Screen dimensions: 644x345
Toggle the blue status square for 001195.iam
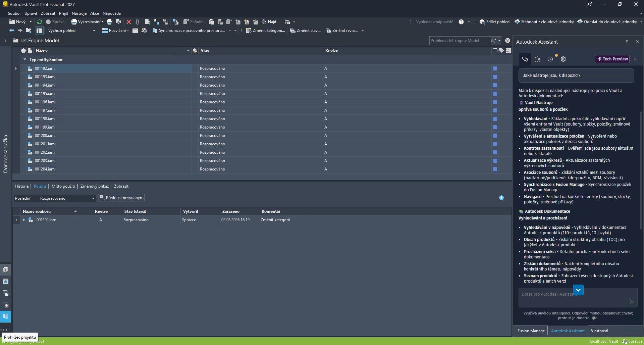click(x=495, y=94)
